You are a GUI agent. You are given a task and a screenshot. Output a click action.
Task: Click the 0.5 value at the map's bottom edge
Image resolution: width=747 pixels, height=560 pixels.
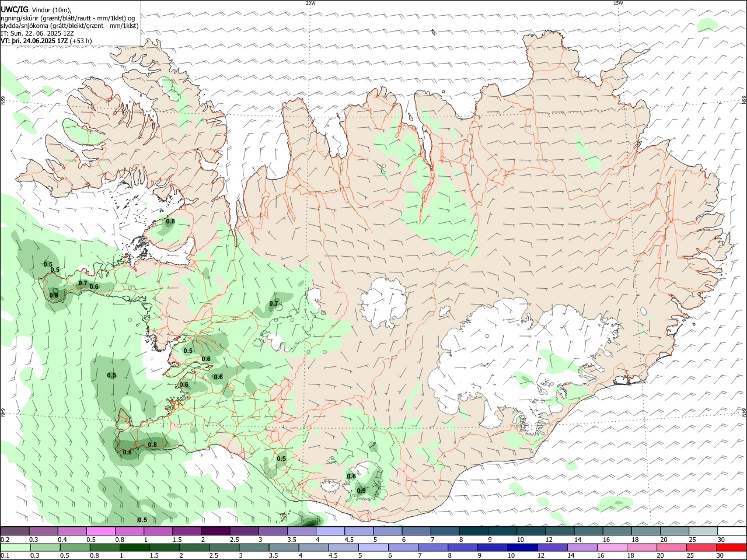142,520
